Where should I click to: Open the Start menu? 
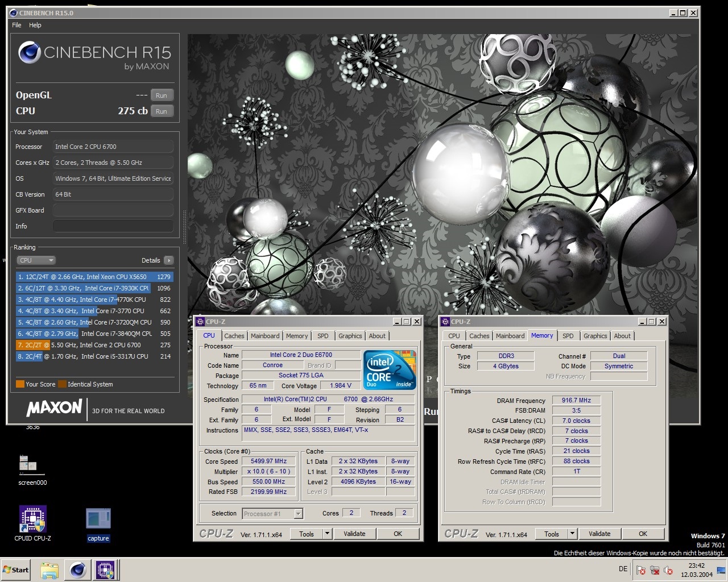15,569
